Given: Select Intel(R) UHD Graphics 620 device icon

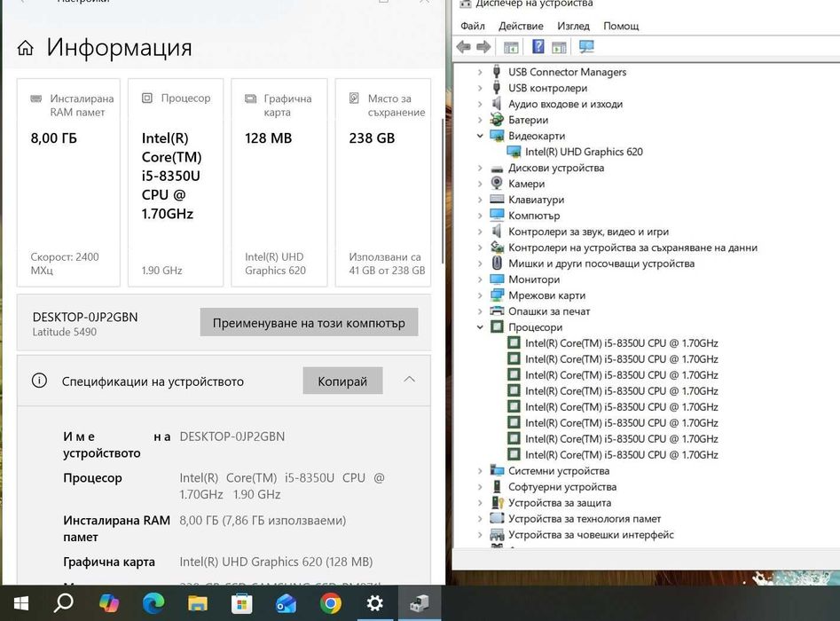Looking at the screenshot, I should click(x=514, y=153).
